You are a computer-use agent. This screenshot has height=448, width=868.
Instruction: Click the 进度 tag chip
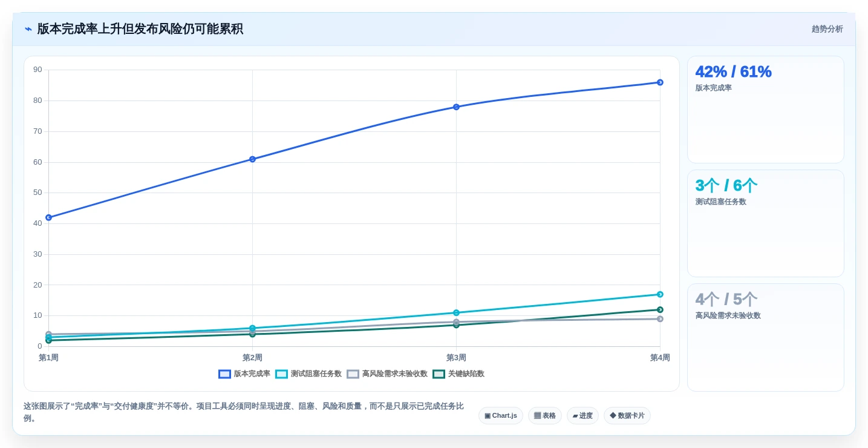pyautogui.click(x=582, y=416)
